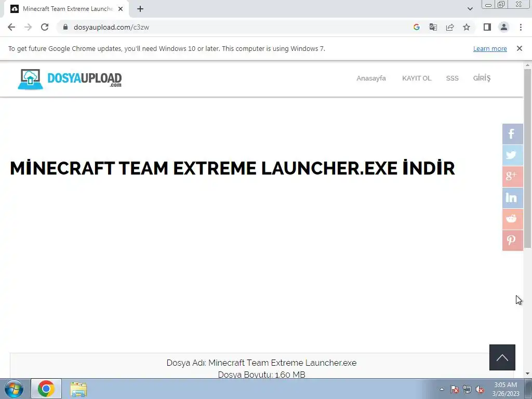Share this page icon
The width and height of the screenshot is (532, 399).
point(450,27)
